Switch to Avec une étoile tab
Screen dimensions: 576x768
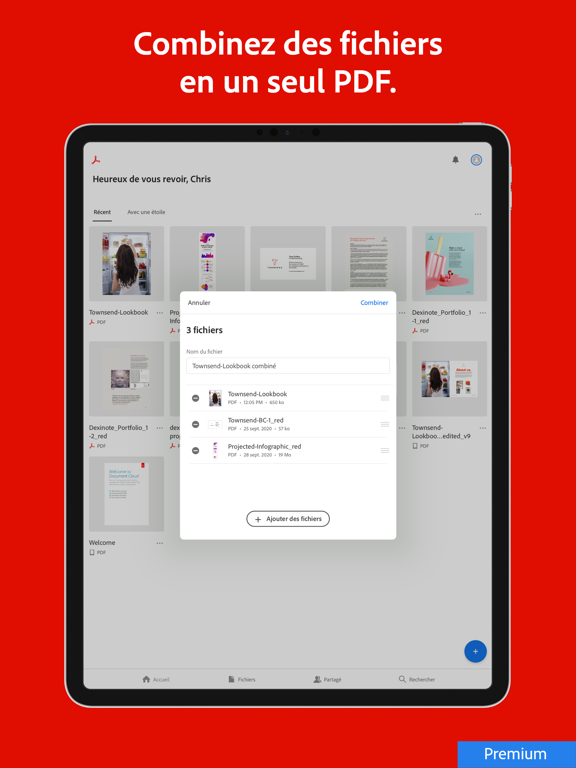click(146, 212)
